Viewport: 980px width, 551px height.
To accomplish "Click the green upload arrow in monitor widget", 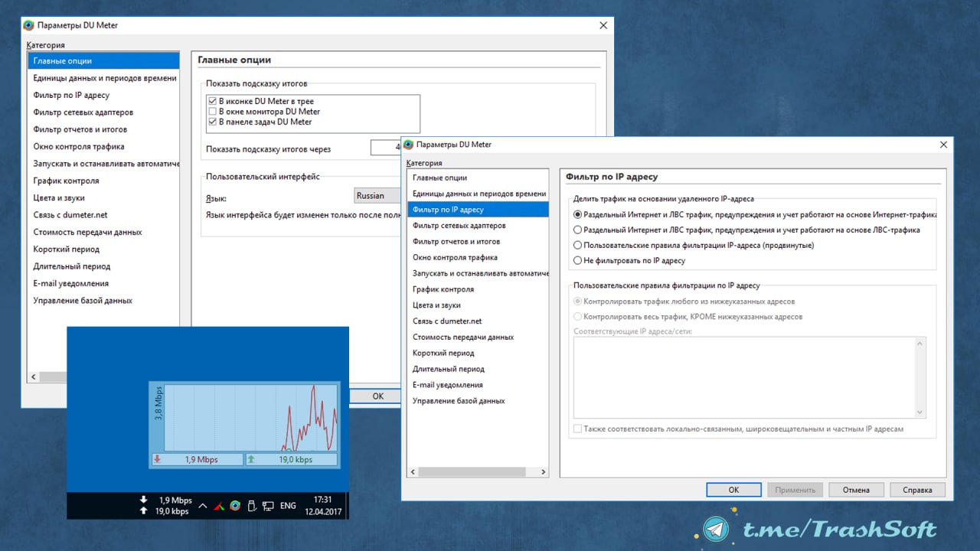I will point(250,459).
